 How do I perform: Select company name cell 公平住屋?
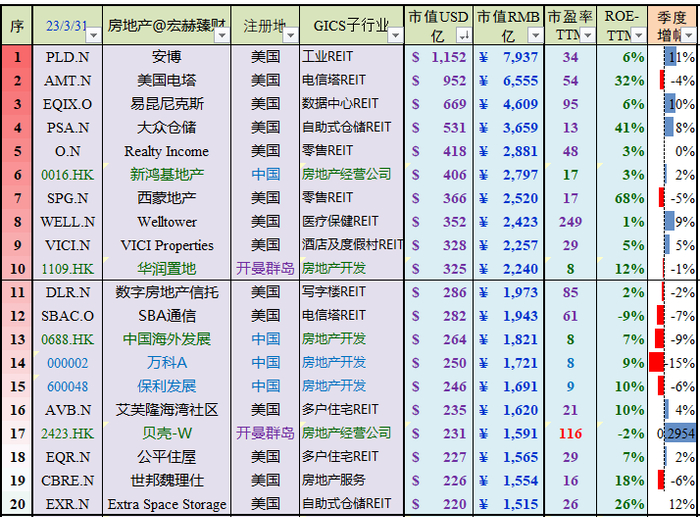point(167,457)
